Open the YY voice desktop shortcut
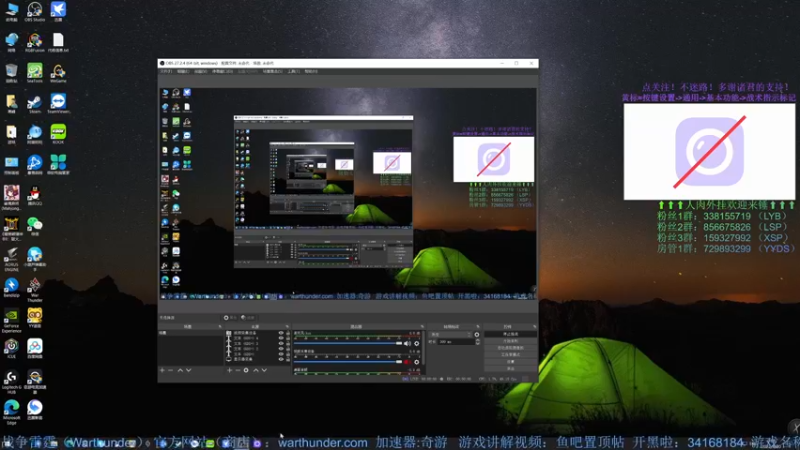The height and width of the screenshot is (450, 800). point(35,318)
